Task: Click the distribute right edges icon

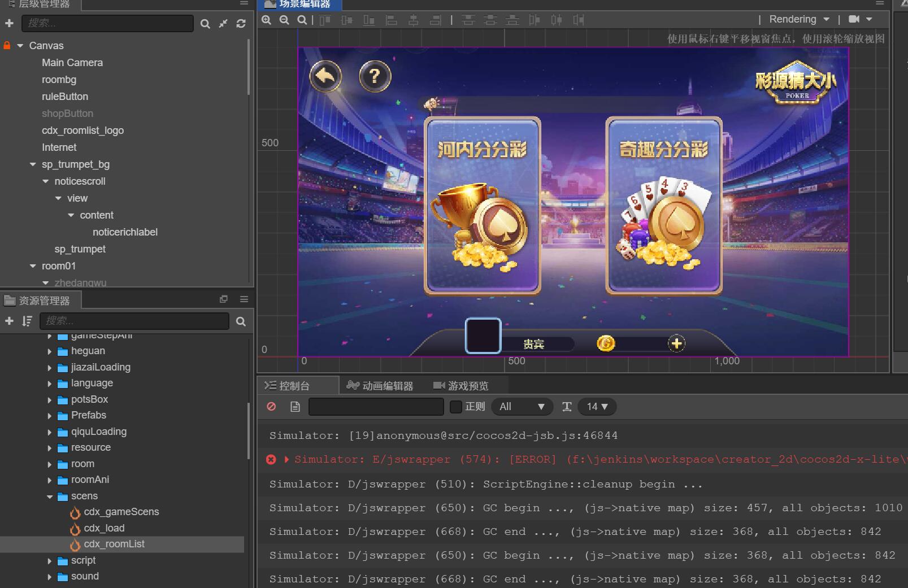Action: tap(579, 20)
